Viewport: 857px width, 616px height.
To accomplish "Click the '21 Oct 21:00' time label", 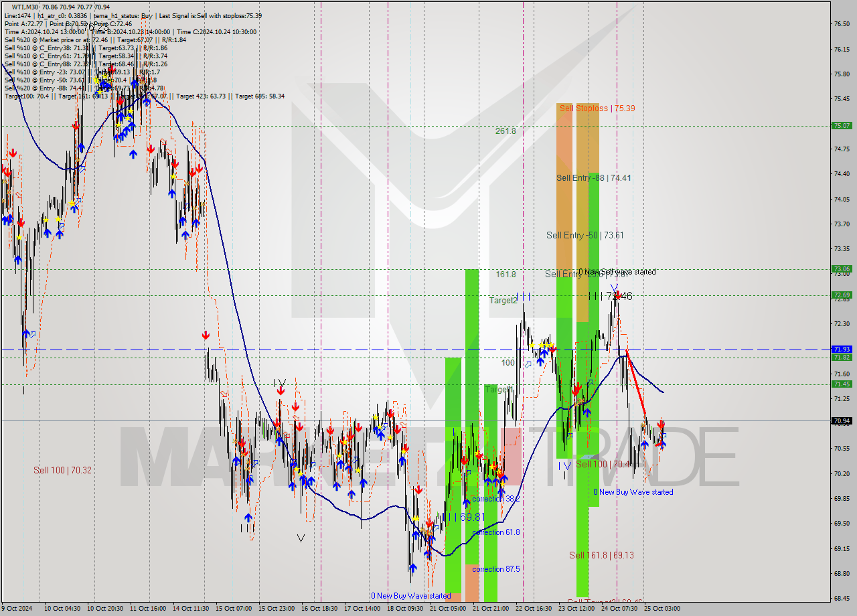I will (491, 609).
